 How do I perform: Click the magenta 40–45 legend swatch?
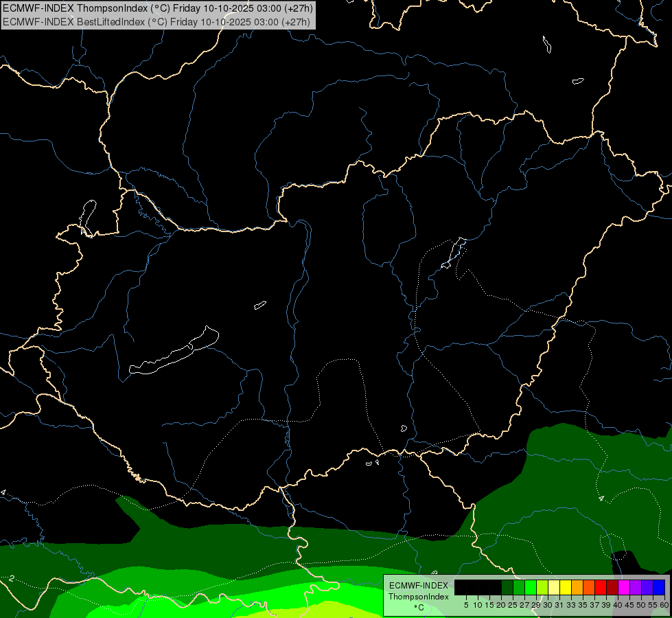pyautogui.click(x=624, y=588)
